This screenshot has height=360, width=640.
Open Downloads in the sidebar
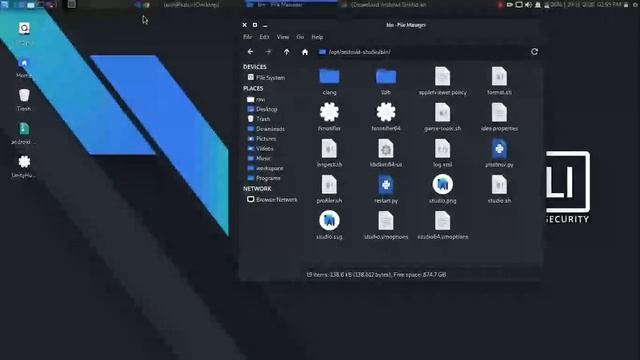[266, 129]
